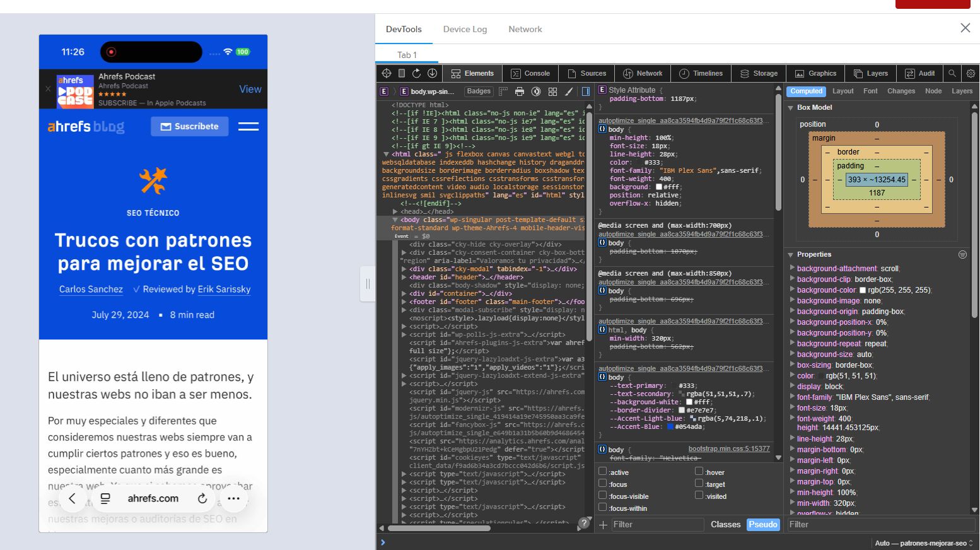Click the Suscríbete button

click(x=189, y=126)
